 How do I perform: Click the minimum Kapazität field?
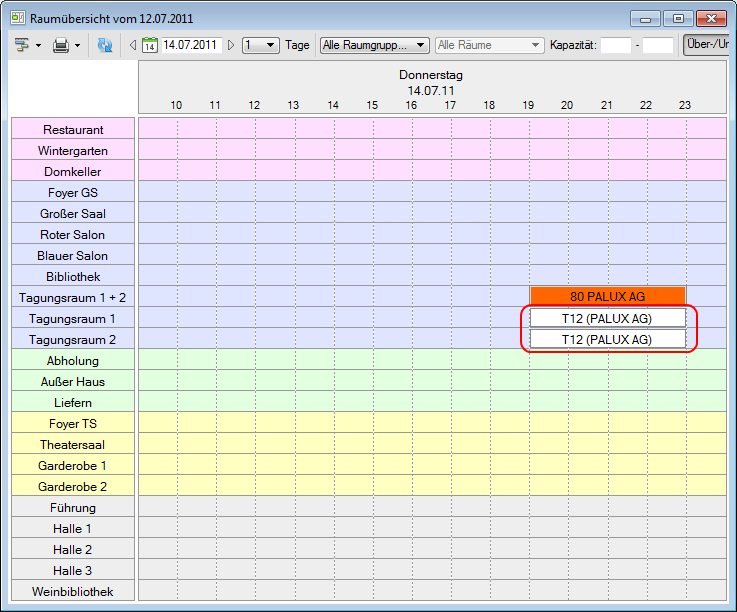pyautogui.click(x=615, y=45)
